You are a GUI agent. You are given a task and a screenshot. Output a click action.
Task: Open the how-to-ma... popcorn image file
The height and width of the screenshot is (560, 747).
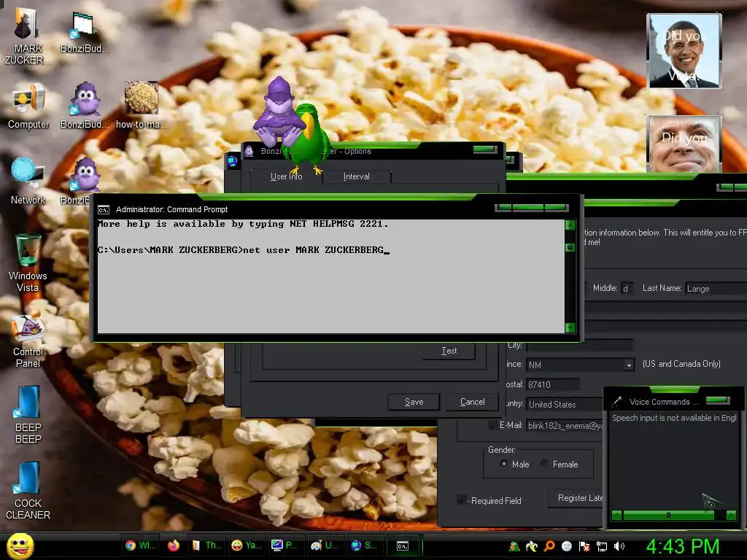[141, 105]
